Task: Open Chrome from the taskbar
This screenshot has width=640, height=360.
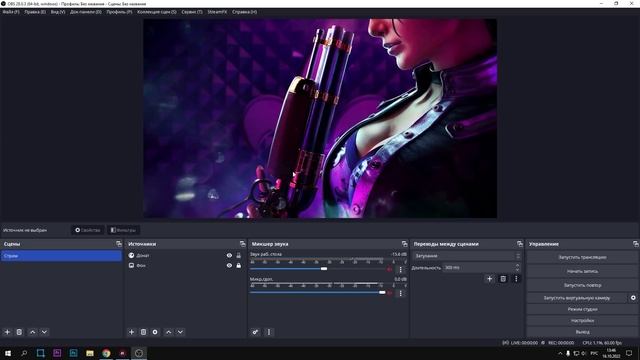Action: pos(106,353)
